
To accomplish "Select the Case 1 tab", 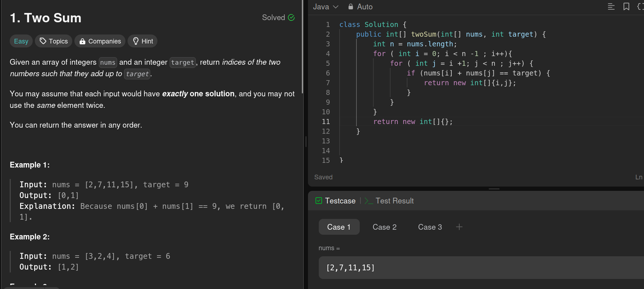I will 339,227.
